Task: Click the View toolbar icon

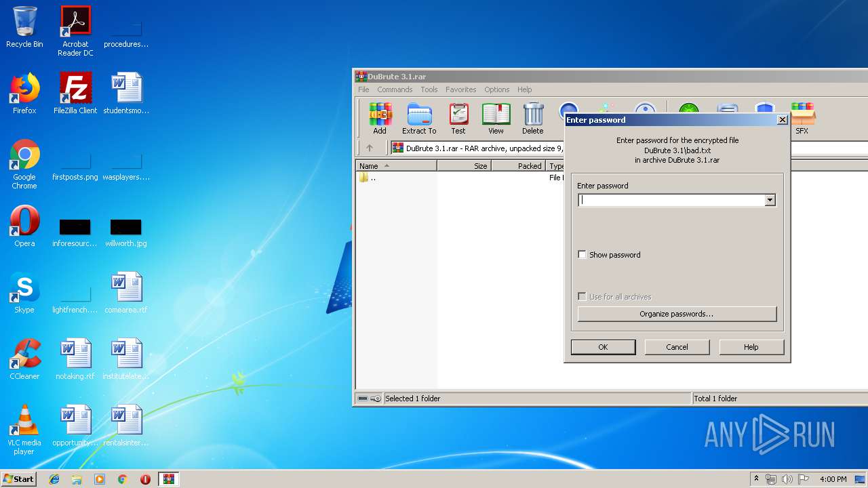Action: pyautogui.click(x=496, y=119)
